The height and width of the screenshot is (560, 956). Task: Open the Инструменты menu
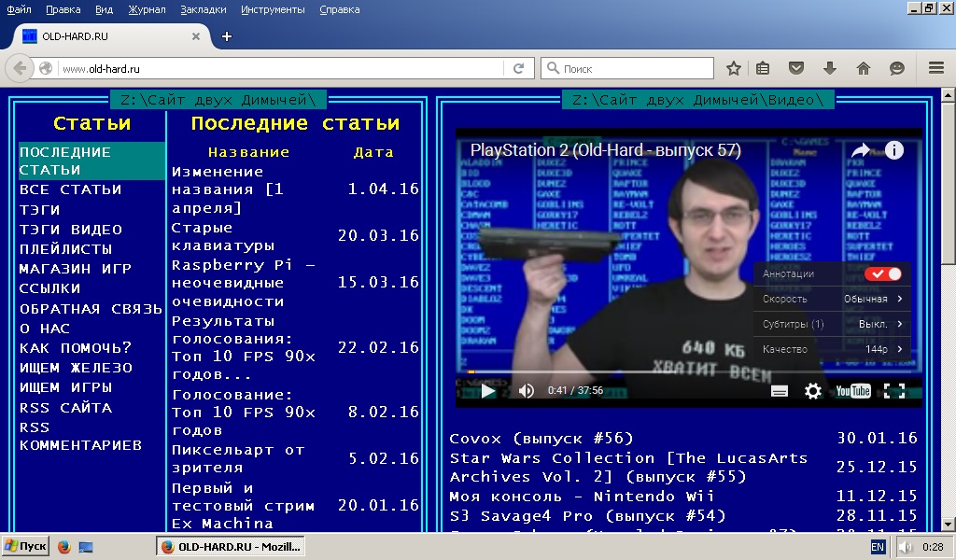tap(273, 9)
